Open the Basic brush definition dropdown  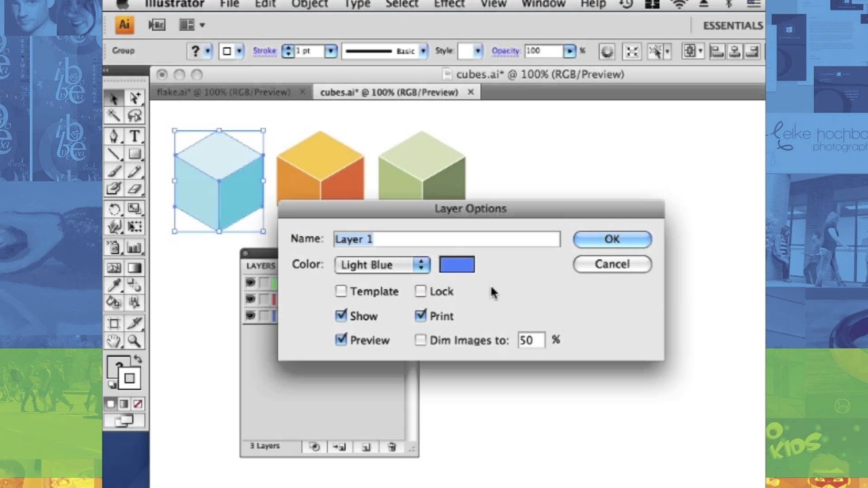[422, 51]
